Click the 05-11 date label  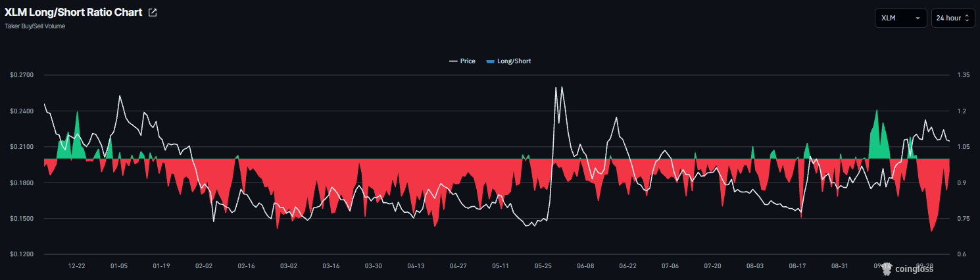tap(501, 266)
